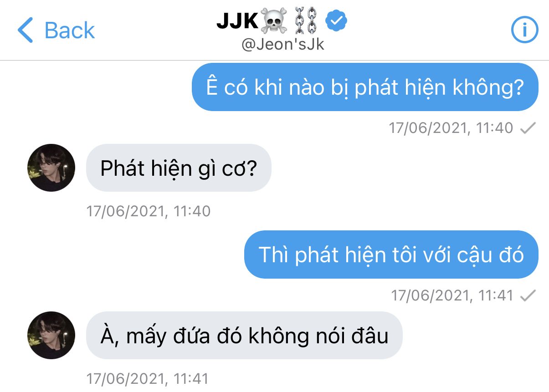Screen dimensions: 549x392
Task: Open avatar beside "À, mấy đứa đó" message
Action: coord(51,335)
